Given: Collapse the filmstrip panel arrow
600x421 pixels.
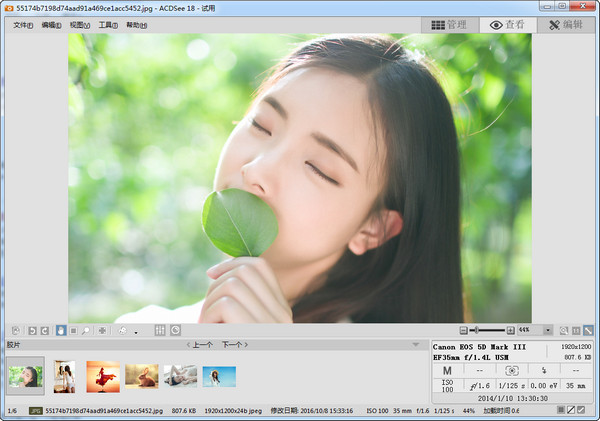Looking at the screenshot, I should pos(417,345).
